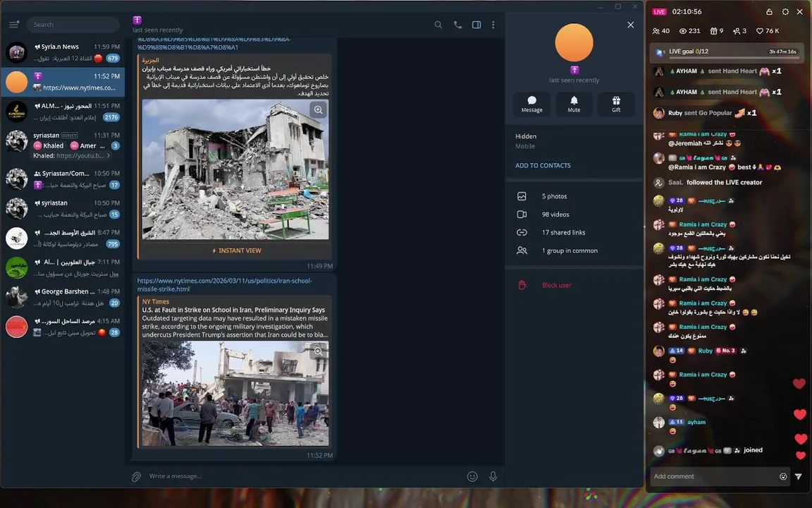Click ayham's username in LIVE chat
The image size is (812, 508).
coord(696,423)
